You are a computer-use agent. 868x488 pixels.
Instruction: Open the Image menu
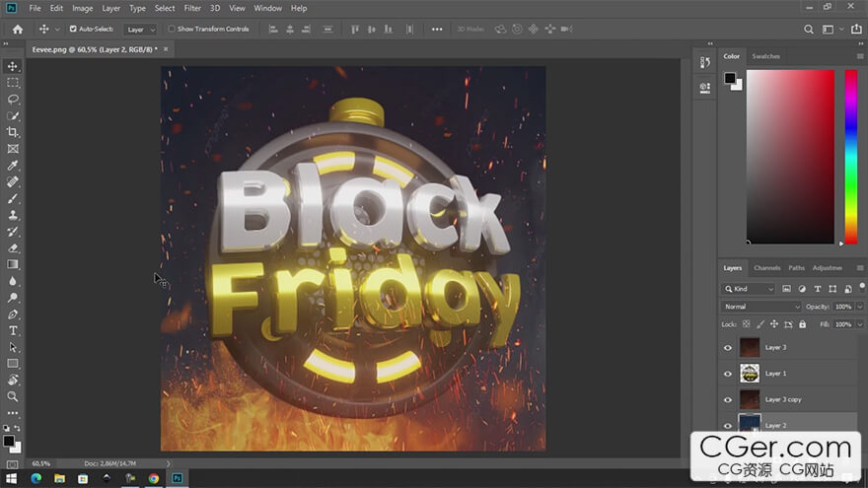[x=83, y=8]
